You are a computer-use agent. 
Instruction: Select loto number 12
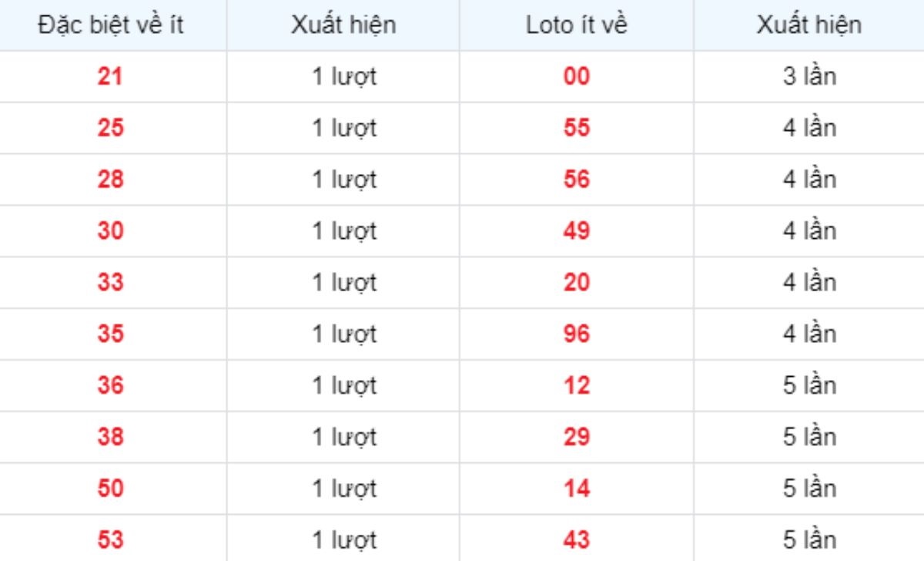tap(577, 385)
